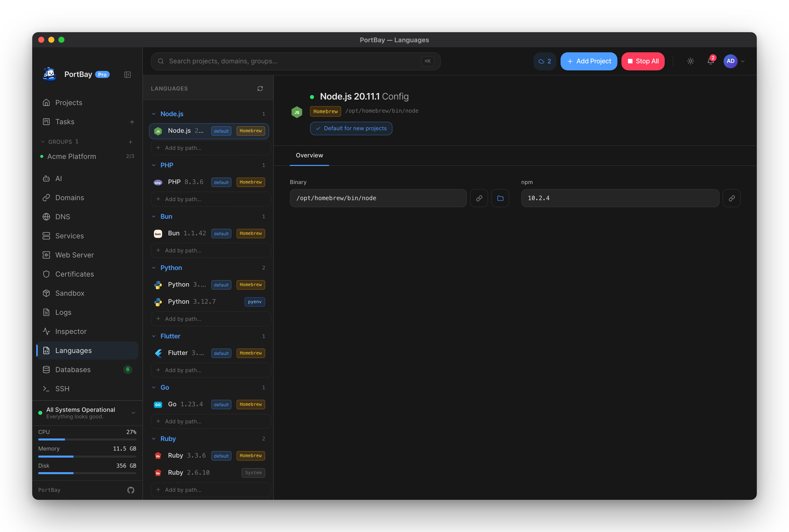Viewport: 789px width, 532px height.
Task: Select Ruby 2.6.10 System entry
Action: pos(209,473)
